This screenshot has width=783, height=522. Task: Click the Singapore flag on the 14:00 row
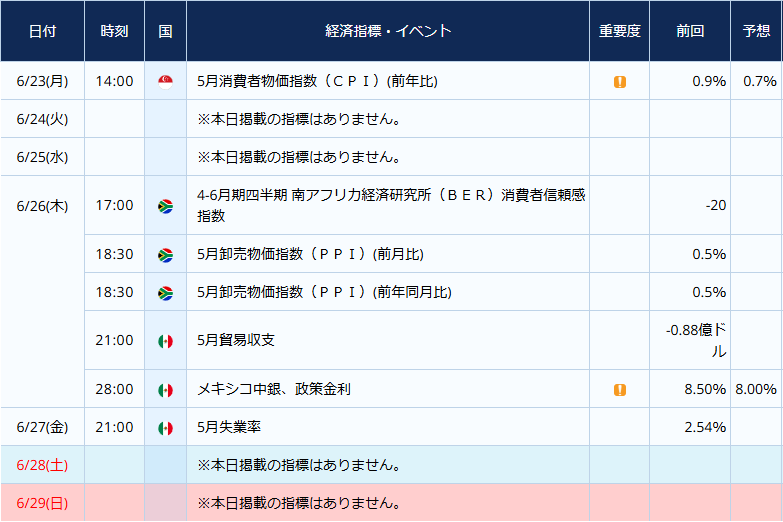click(165, 81)
